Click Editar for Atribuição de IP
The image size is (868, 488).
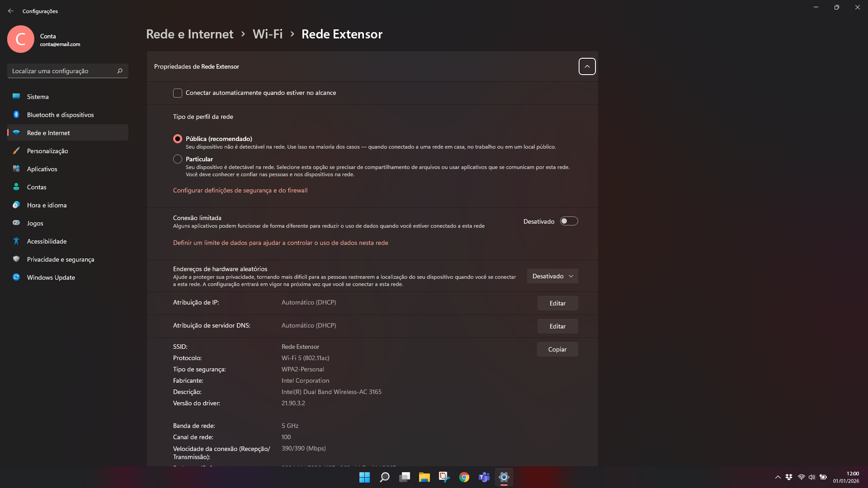coord(557,303)
